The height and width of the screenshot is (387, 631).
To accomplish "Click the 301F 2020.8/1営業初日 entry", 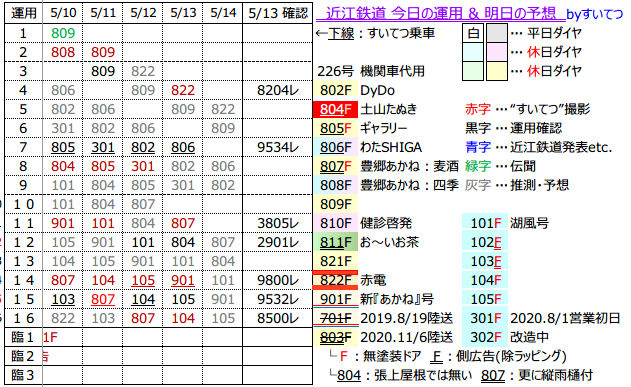I will (x=542, y=318).
